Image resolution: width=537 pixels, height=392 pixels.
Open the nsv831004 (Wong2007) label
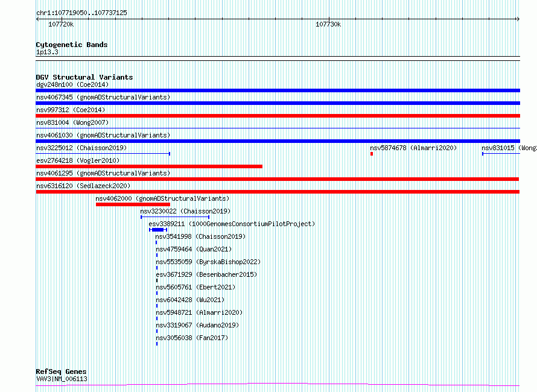click(72, 122)
